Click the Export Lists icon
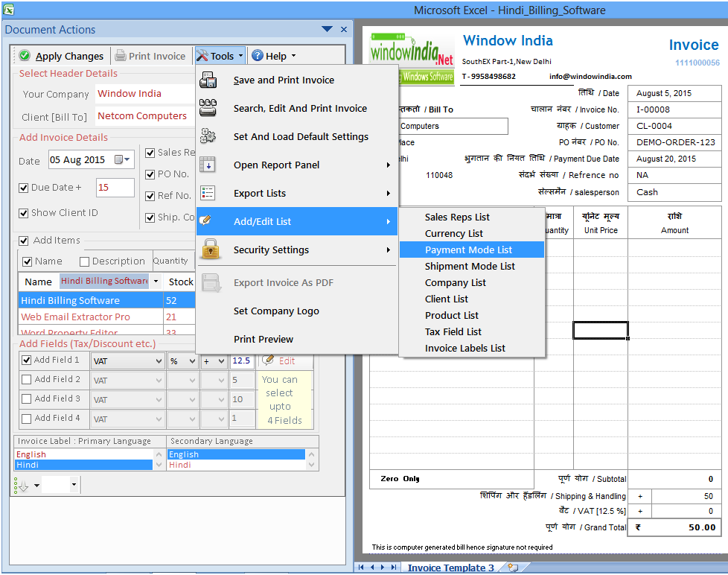Screen dimensions: 728x575 (x=207, y=193)
